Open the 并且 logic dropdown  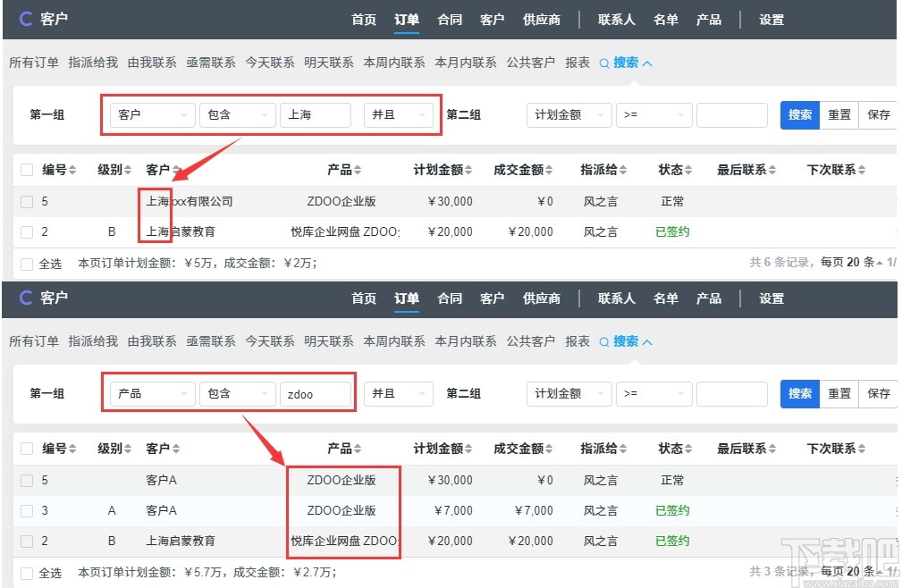coord(399,114)
